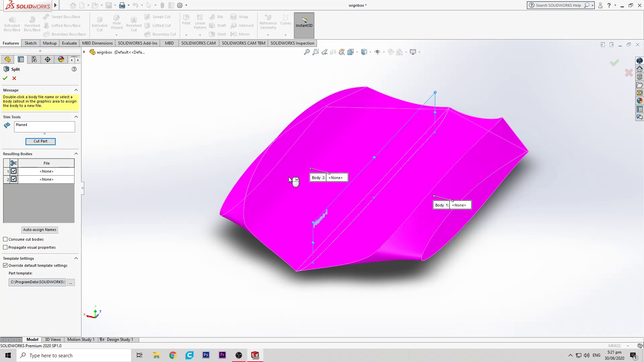The width and height of the screenshot is (644, 362).
Task: Select the Body 2 callout in graphics area
Action: pyautogui.click(x=329, y=178)
